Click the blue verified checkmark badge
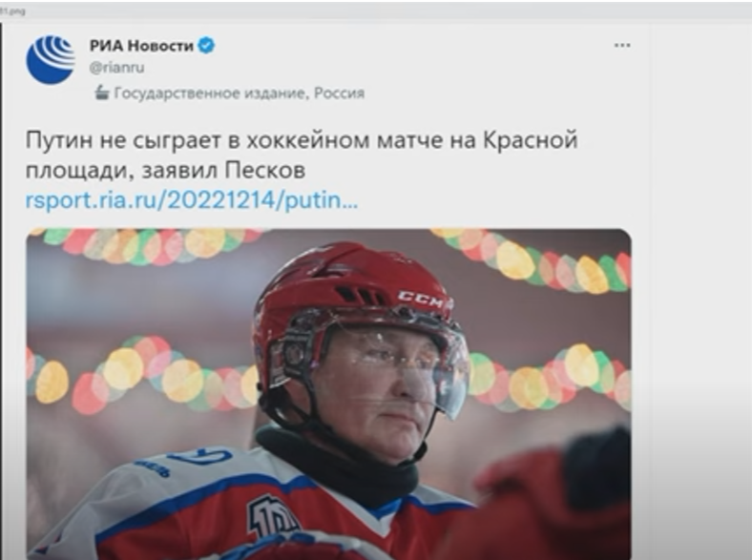Image resolution: width=752 pixels, height=560 pixels. coord(207,46)
